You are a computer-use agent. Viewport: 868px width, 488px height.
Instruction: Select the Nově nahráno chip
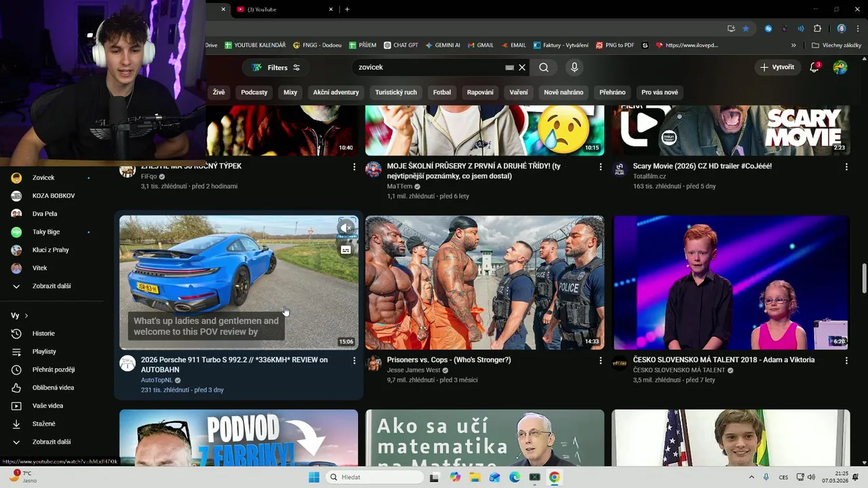tap(564, 92)
